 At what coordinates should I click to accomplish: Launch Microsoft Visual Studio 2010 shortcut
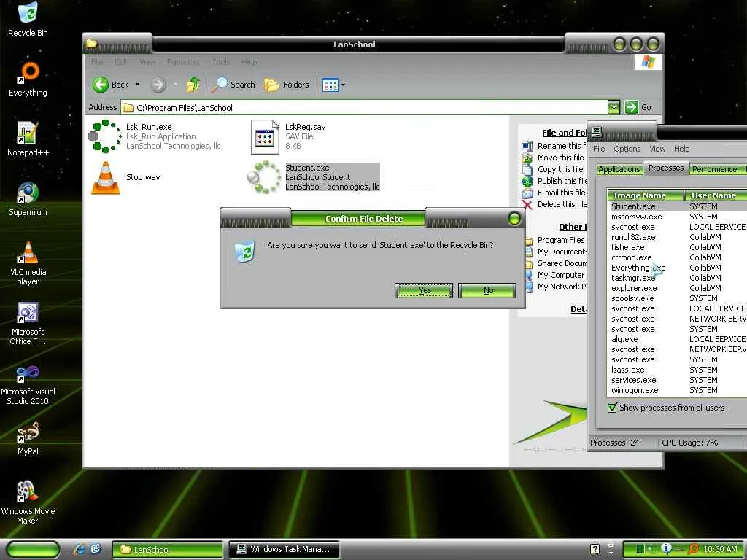28,384
